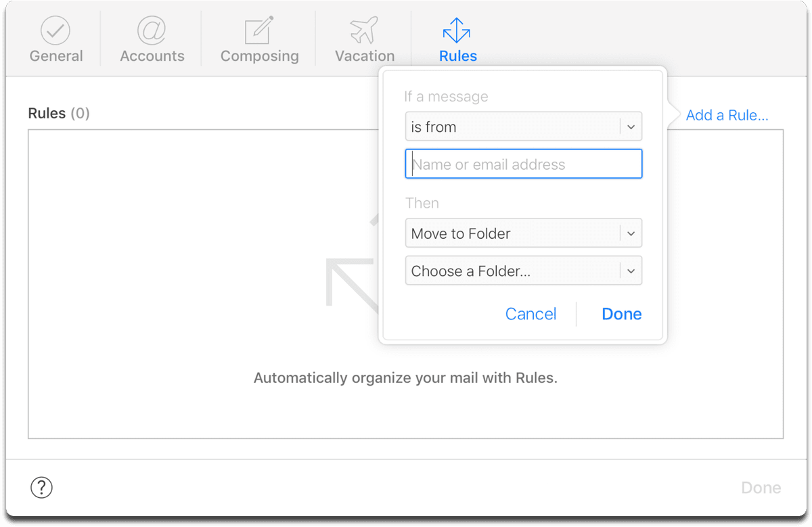Click the Accounts @ symbol icon

[152, 30]
